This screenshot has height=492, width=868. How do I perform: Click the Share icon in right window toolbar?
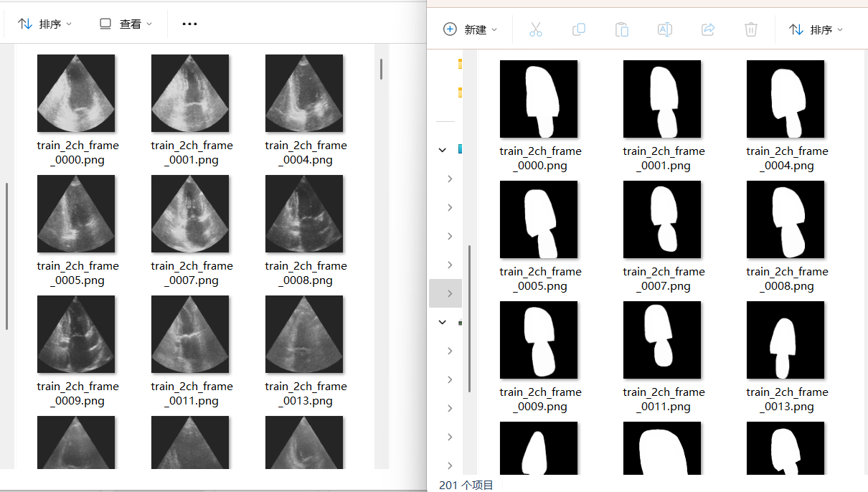(x=708, y=29)
